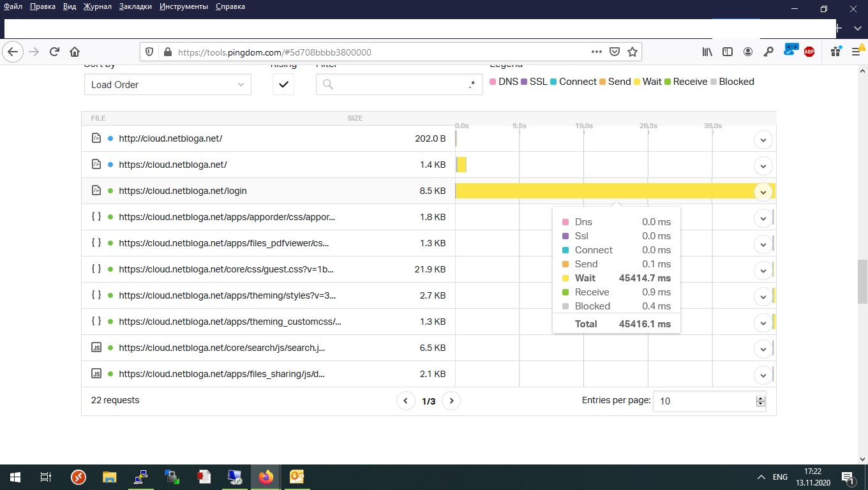Go to previous page of requests
The width and height of the screenshot is (868, 490).
click(x=405, y=401)
